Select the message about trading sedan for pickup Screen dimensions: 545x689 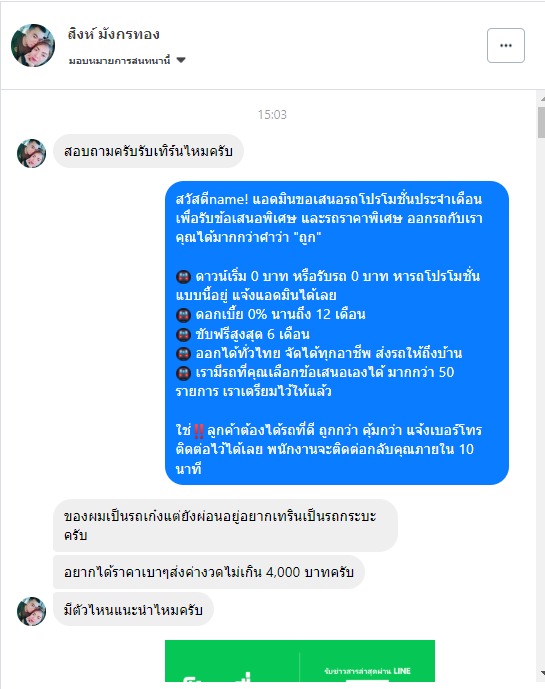[x=225, y=526]
